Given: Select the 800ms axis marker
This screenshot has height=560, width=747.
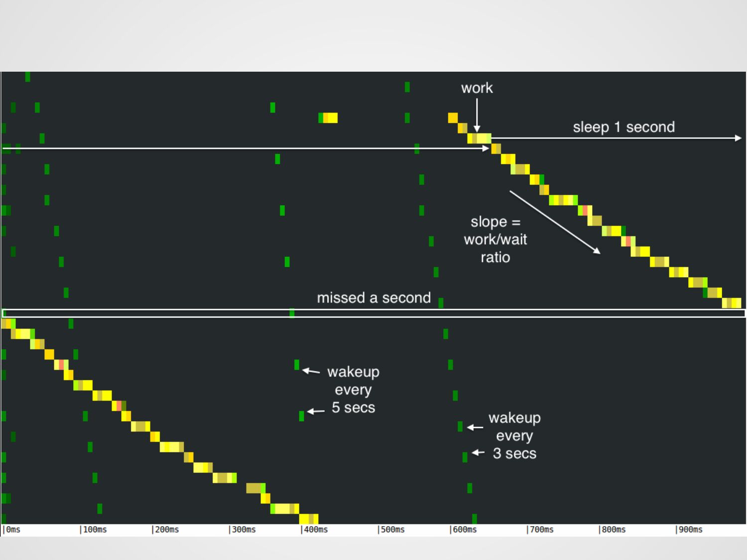Looking at the screenshot, I should 613,530.
